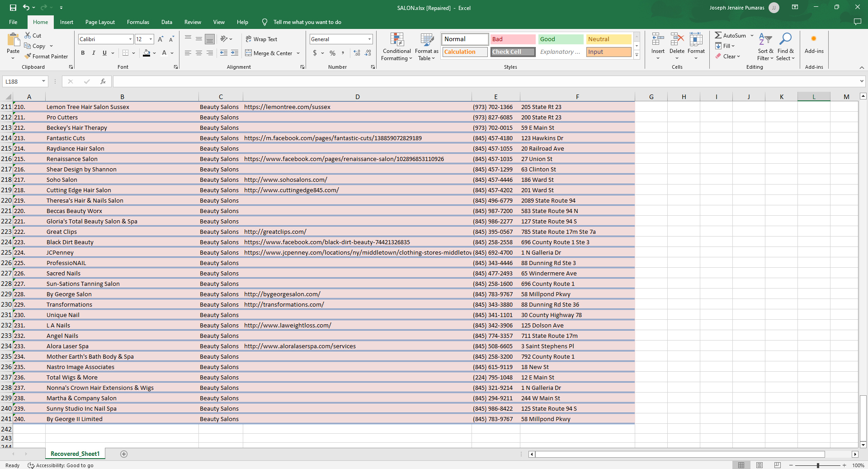The width and height of the screenshot is (868, 469).
Task: Toggle Wrap Text option
Action: (x=261, y=39)
